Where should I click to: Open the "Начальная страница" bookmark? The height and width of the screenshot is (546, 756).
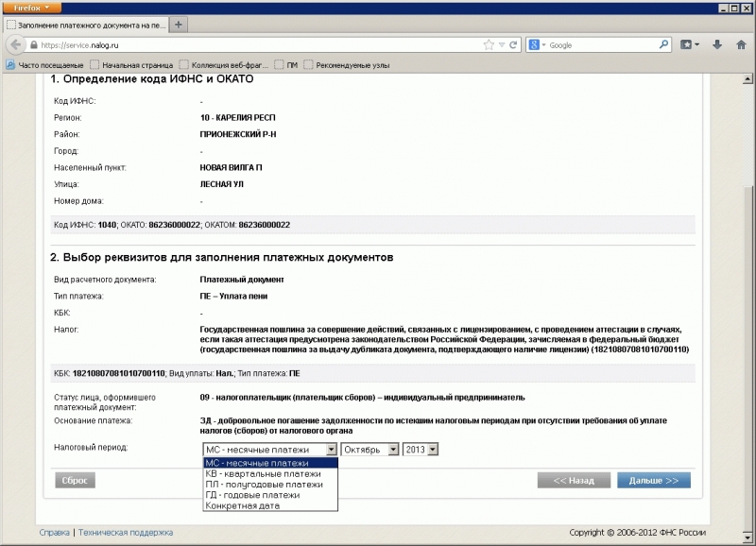tap(133, 66)
